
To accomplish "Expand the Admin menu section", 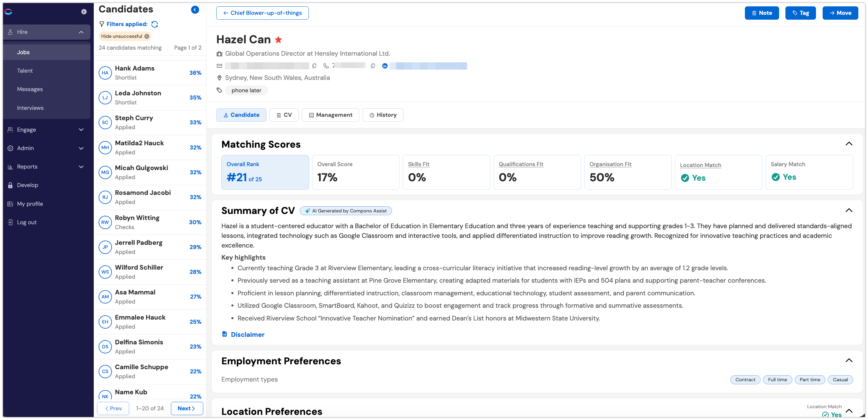I will coord(81,148).
